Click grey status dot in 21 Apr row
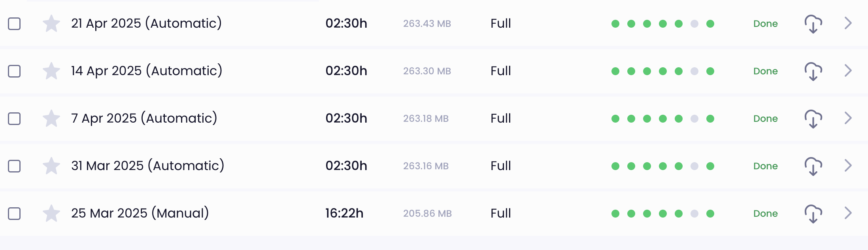Viewport: 868px width, 250px height. coord(694,24)
